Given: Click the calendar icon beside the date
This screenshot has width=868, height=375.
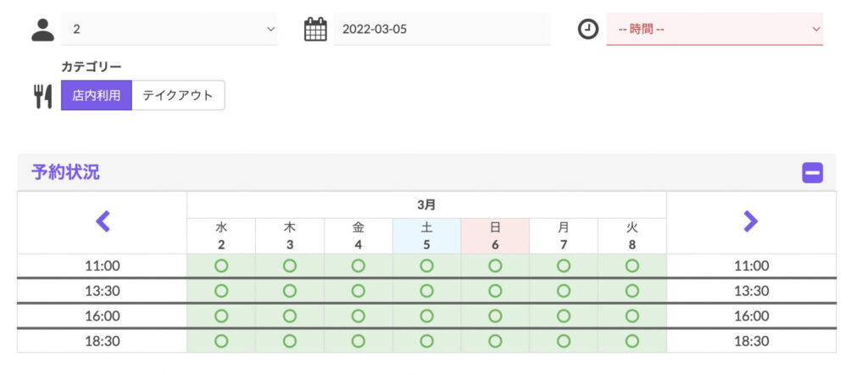Looking at the screenshot, I should (315, 30).
